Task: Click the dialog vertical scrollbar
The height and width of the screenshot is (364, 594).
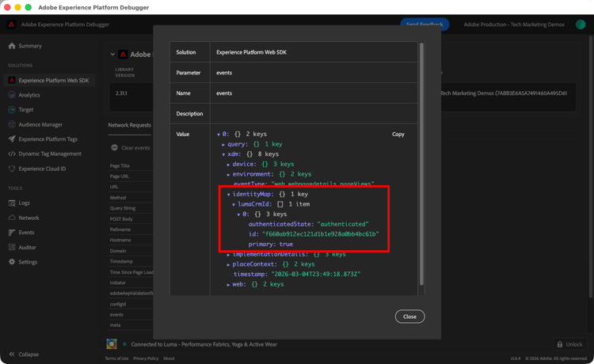Action: 421,164
